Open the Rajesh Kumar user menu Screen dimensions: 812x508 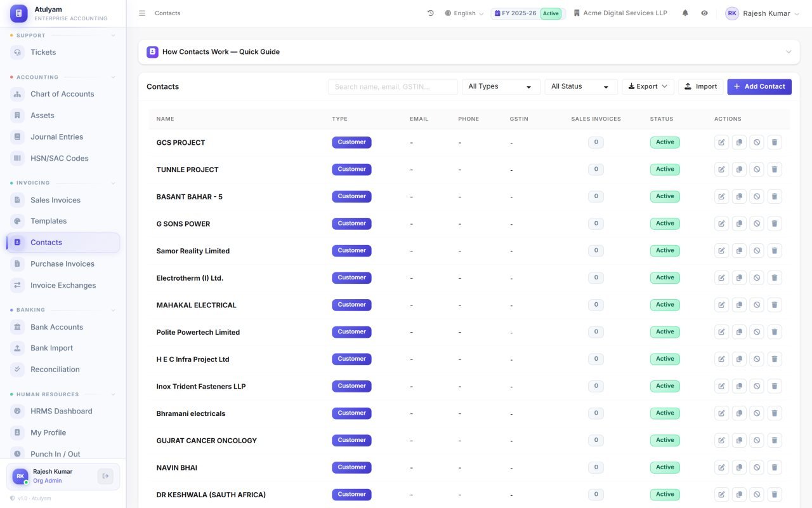pyautogui.click(x=763, y=13)
